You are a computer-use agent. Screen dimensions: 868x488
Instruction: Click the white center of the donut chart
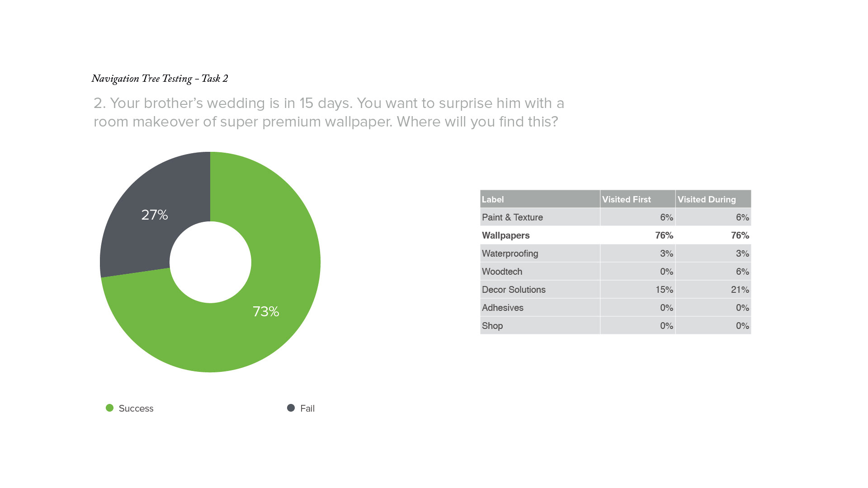coord(210,262)
